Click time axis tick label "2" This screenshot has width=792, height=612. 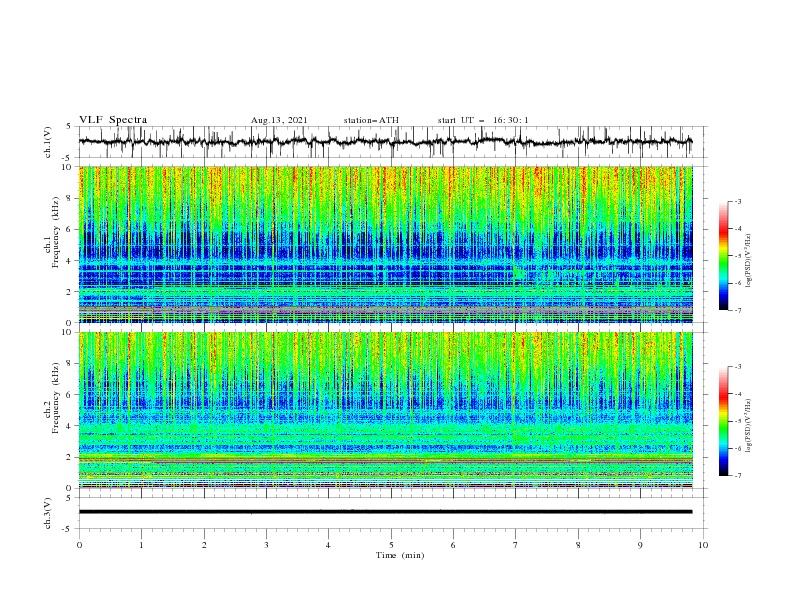click(x=204, y=545)
